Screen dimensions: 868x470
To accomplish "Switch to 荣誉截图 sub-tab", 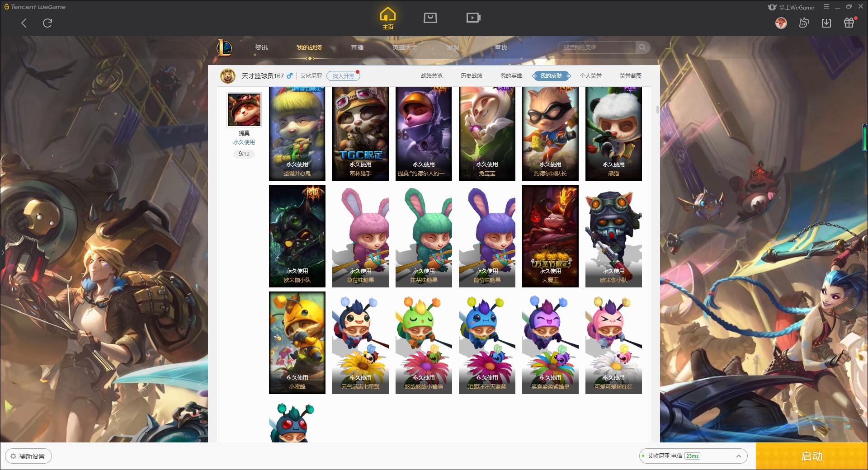I will coord(631,76).
